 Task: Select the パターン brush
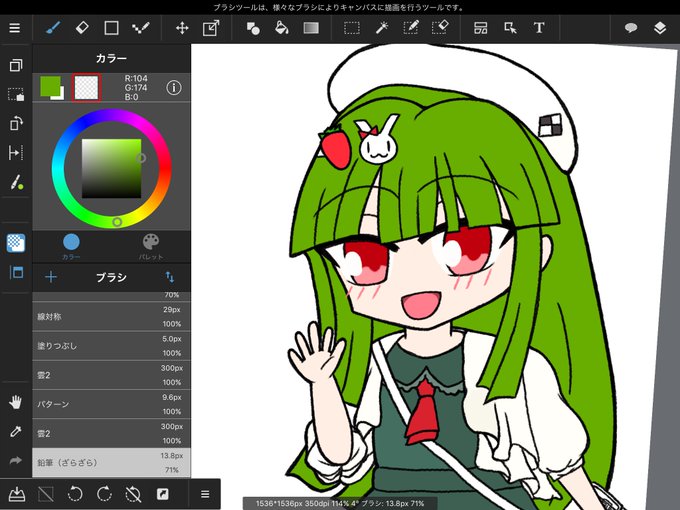pyautogui.click(x=111, y=404)
